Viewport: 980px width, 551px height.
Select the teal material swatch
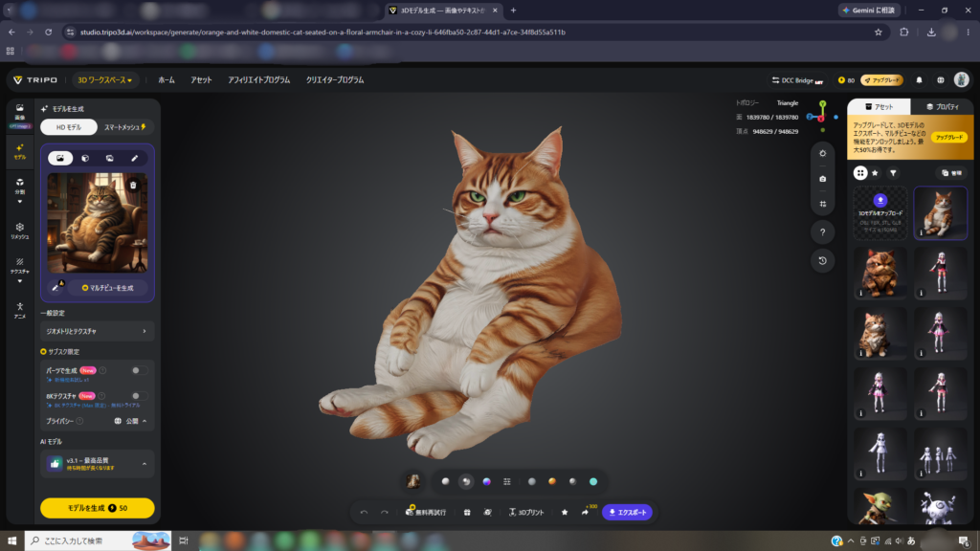(593, 482)
